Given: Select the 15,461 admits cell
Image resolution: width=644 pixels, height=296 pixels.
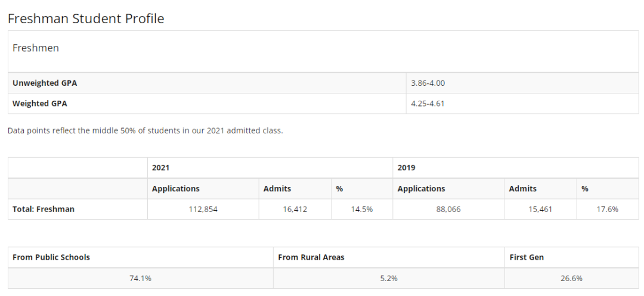Looking at the screenshot, I should (540, 209).
